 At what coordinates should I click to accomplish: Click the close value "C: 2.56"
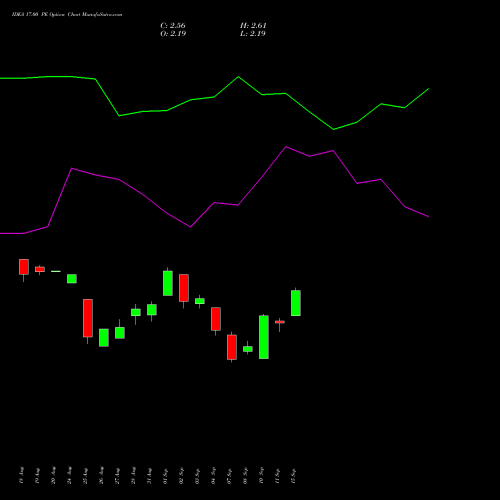tap(173, 26)
